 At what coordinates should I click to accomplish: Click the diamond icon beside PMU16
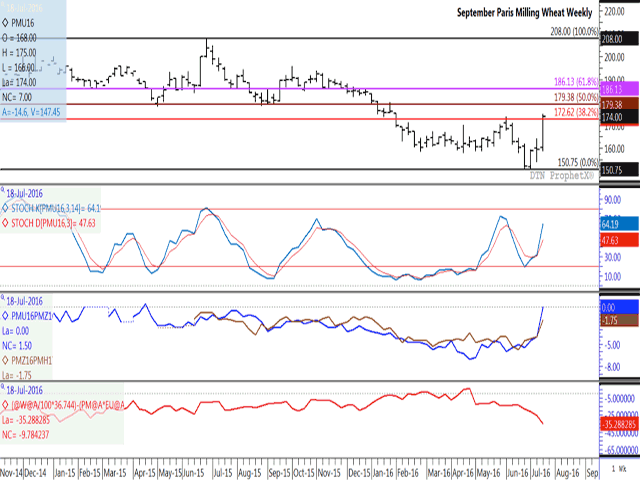5,23
